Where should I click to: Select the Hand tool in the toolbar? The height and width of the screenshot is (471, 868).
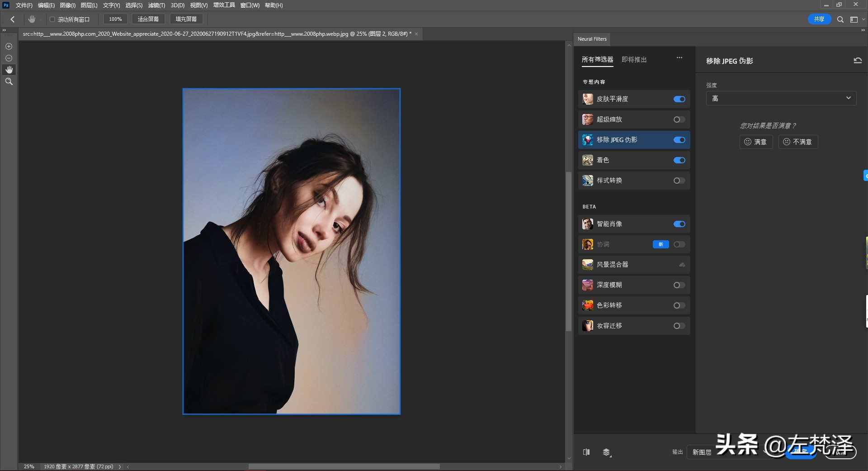(x=9, y=70)
